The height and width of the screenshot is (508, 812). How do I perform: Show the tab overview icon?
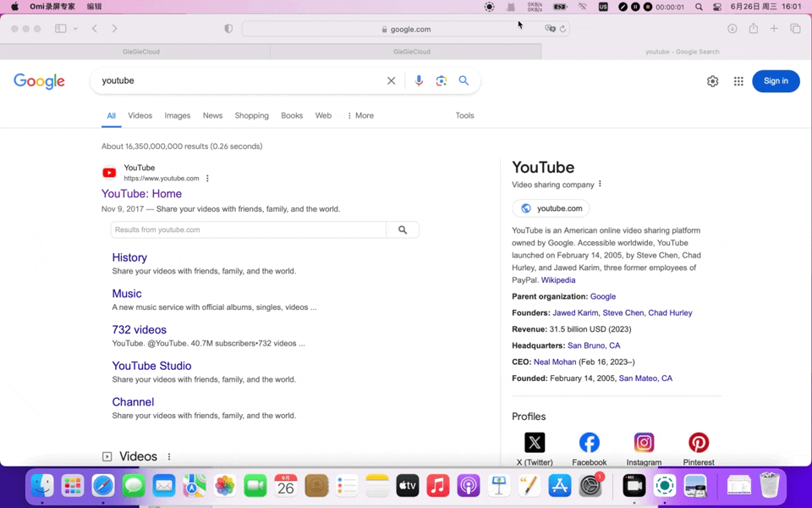click(795, 29)
